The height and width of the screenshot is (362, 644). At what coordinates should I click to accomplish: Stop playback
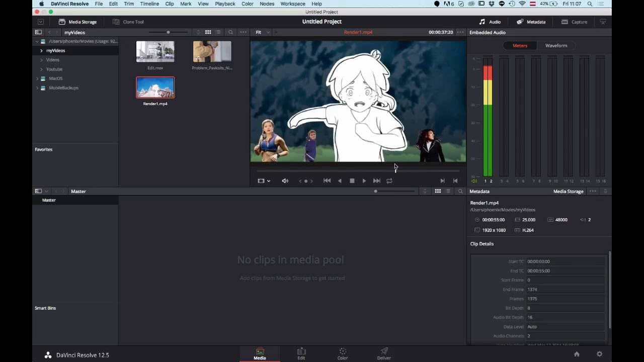point(352,181)
